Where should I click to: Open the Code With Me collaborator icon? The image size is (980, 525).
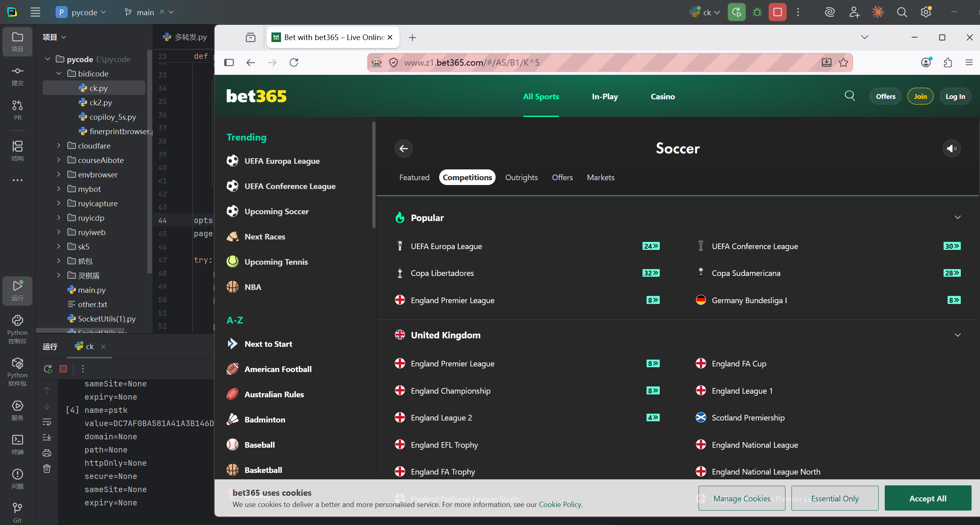(854, 12)
